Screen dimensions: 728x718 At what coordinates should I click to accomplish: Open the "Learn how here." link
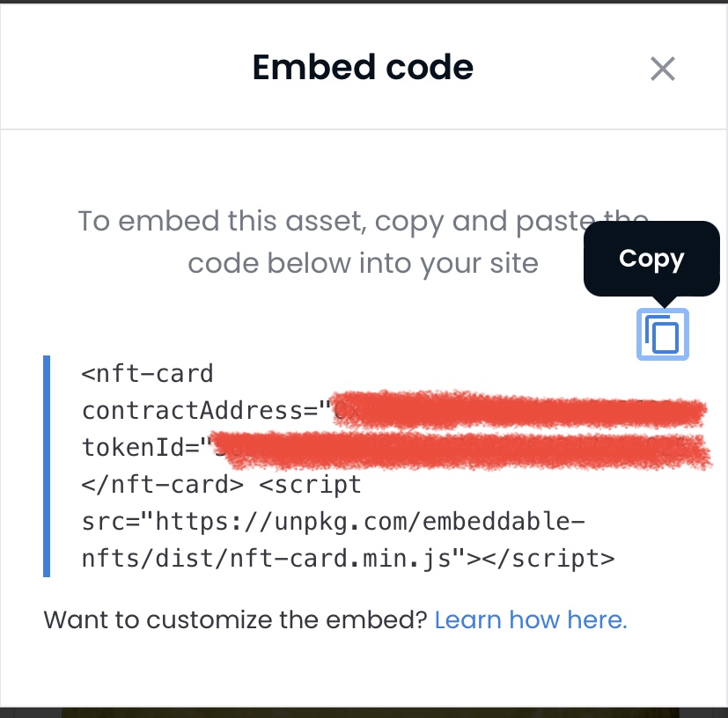(531, 619)
